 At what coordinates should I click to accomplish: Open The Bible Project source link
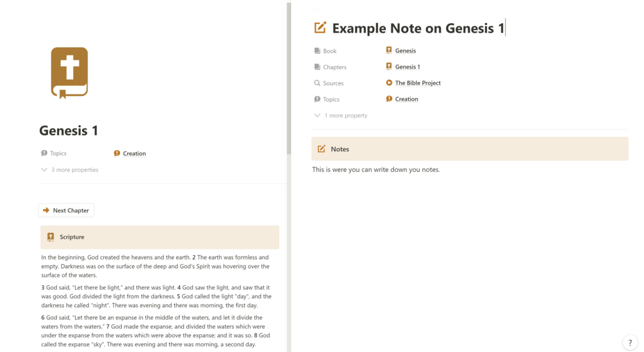pyautogui.click(x=418, y=83)
